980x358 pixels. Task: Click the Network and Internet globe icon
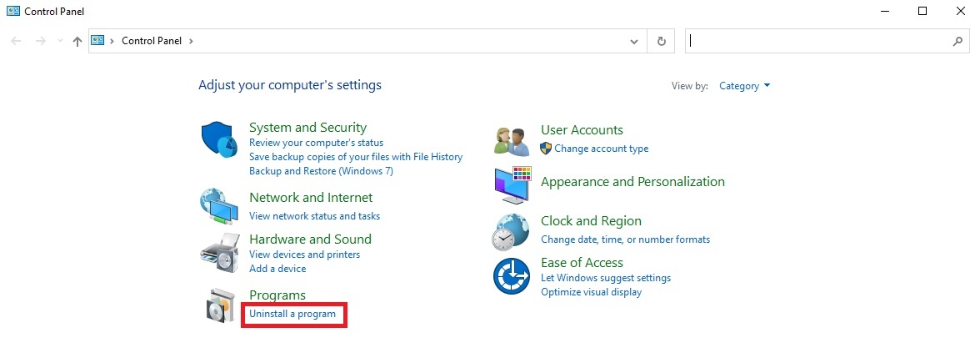coord(220,207)
